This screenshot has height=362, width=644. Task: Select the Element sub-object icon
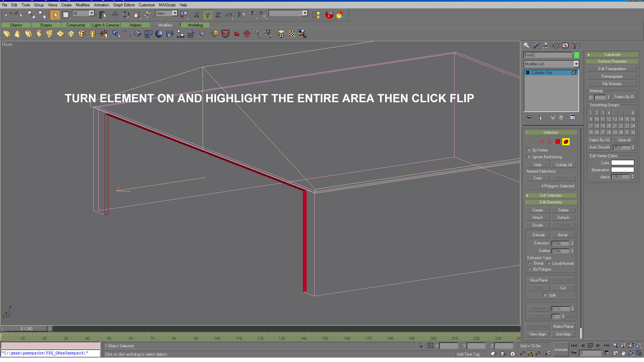click(x=566, y=142)
